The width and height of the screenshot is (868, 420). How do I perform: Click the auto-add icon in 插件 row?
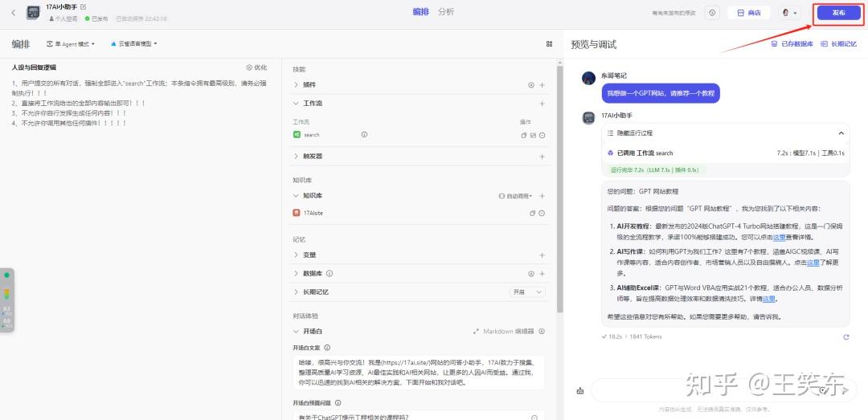tap(531, 85)
